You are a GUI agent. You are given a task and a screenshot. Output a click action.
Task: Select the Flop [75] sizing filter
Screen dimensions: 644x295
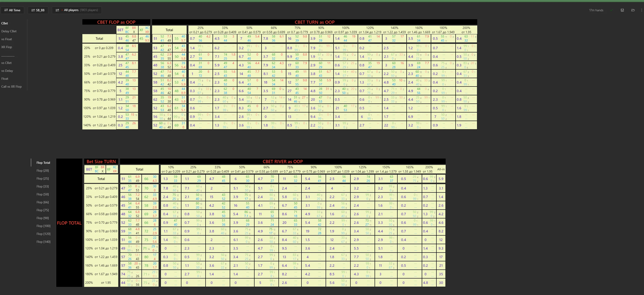point(42,210)
